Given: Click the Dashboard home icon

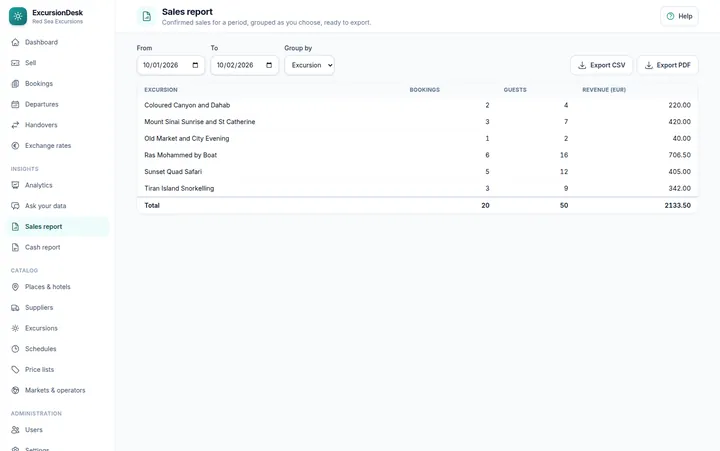Looking at the screenshot, I should [x=15, y=42].
